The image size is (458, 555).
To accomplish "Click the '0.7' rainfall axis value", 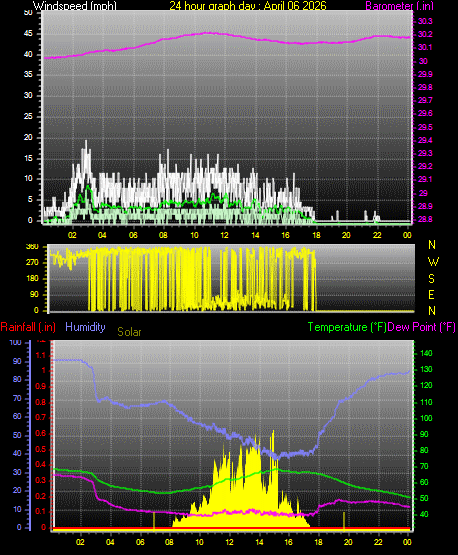I will (x=41, y=418).
